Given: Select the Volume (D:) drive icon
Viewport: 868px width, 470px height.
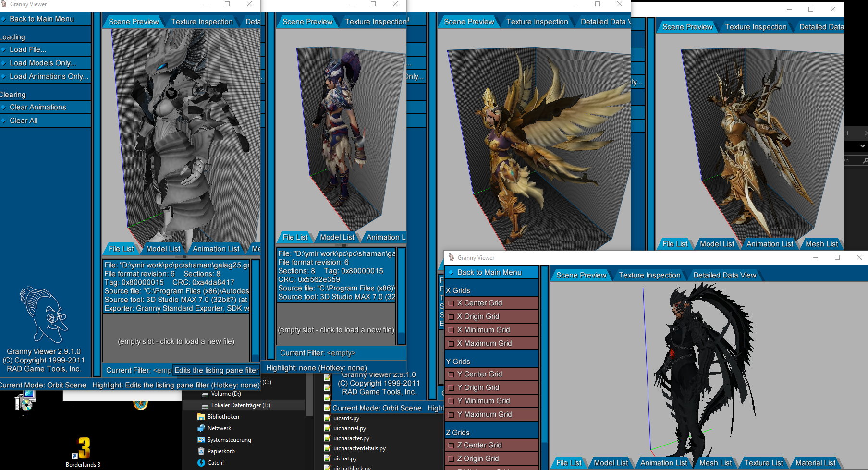Looking at the screenshot, I should 206,393.
